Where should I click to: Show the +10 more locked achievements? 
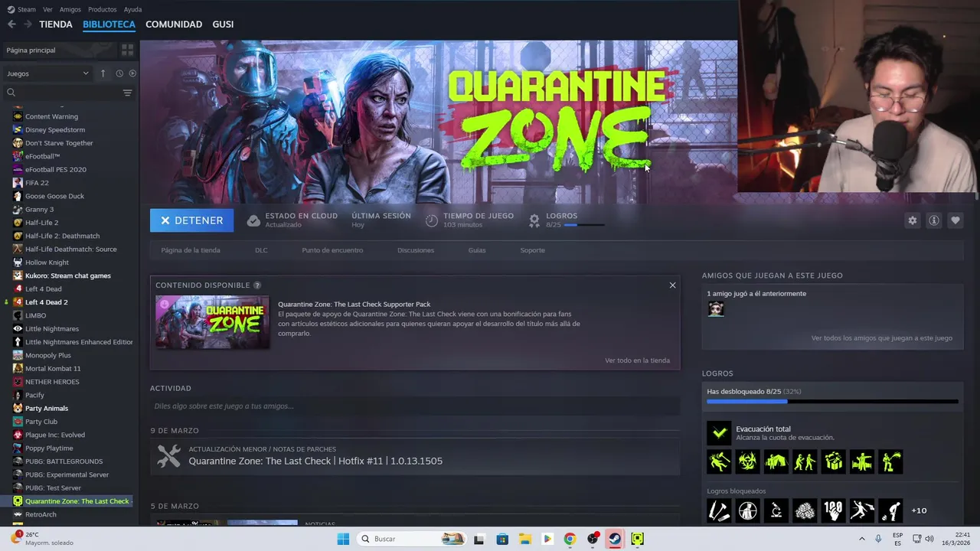click(919, 510)
